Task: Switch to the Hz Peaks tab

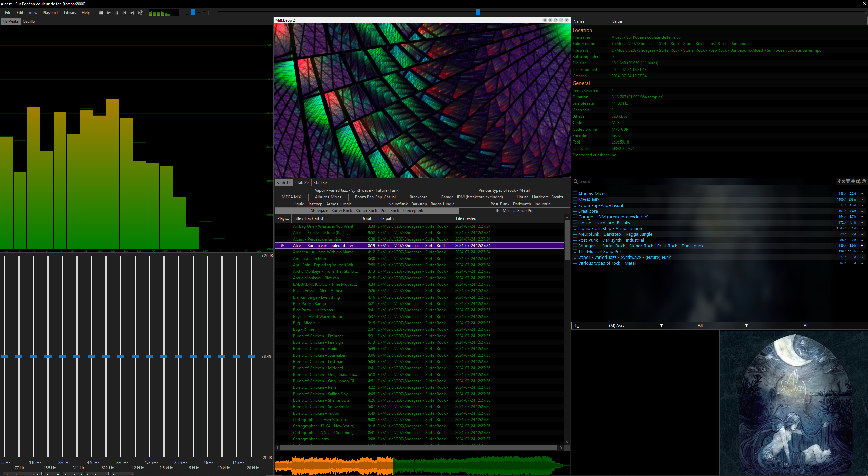Action: click(x=11, y=21)
